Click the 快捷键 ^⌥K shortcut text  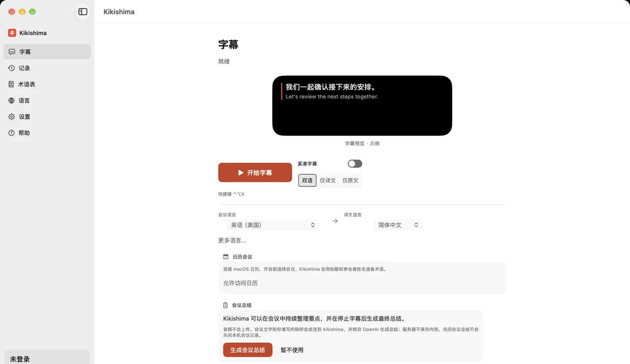coord(231,194)
